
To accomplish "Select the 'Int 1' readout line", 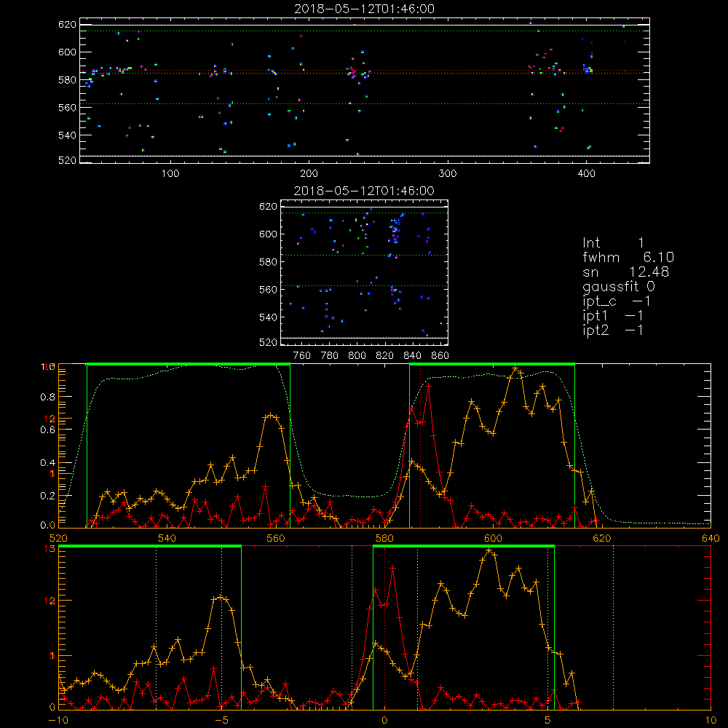I will [613, 243].
